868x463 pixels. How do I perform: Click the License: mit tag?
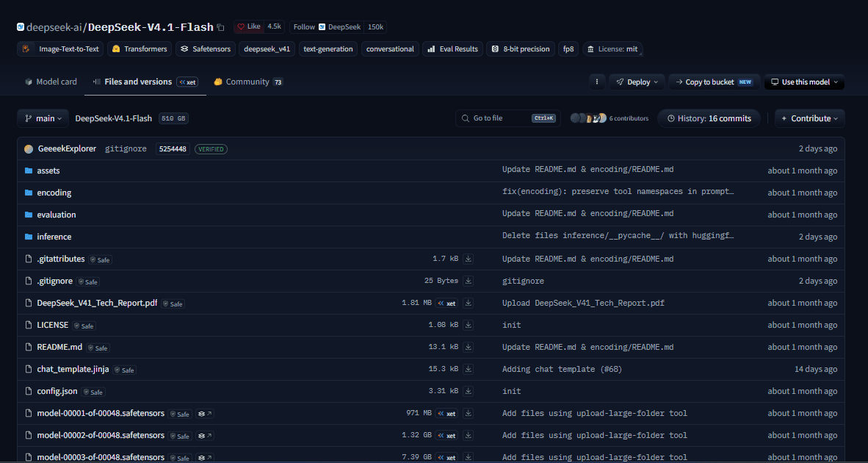pyautogui.click(x=612, y=49)
